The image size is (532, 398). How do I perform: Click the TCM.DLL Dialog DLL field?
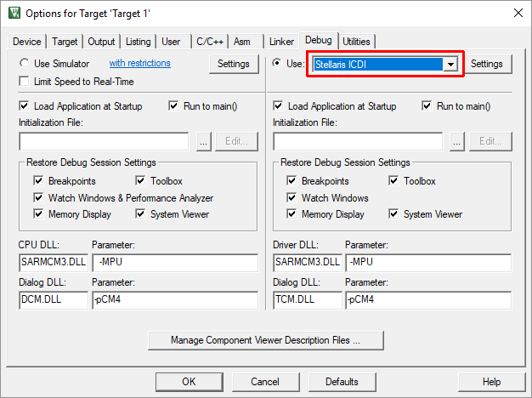[308, 300]
